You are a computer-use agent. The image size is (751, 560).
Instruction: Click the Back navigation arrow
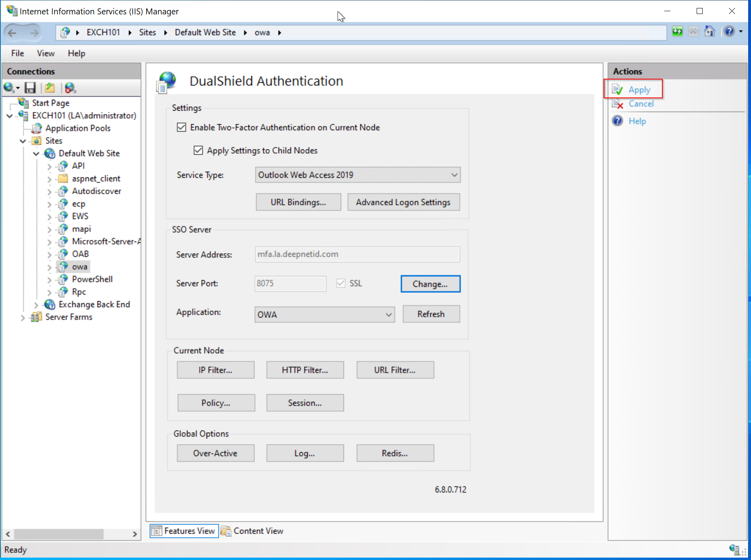pyautogui.click(x=13, y=33)
